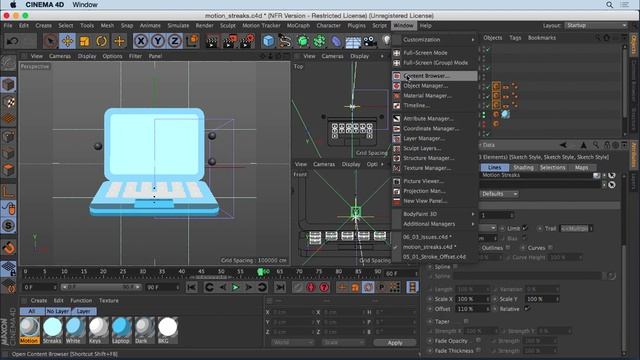Click the All materials filter tab
Screen dimensions: 640x360
[32, 311]
